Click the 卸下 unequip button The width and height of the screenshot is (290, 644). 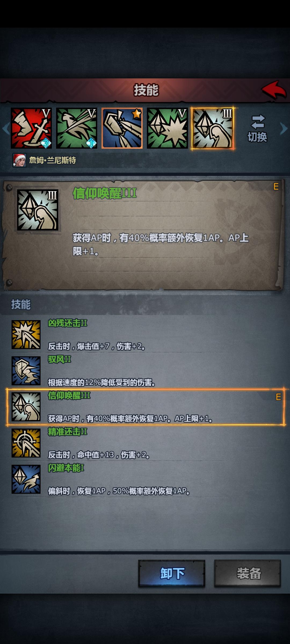point(172,573)
